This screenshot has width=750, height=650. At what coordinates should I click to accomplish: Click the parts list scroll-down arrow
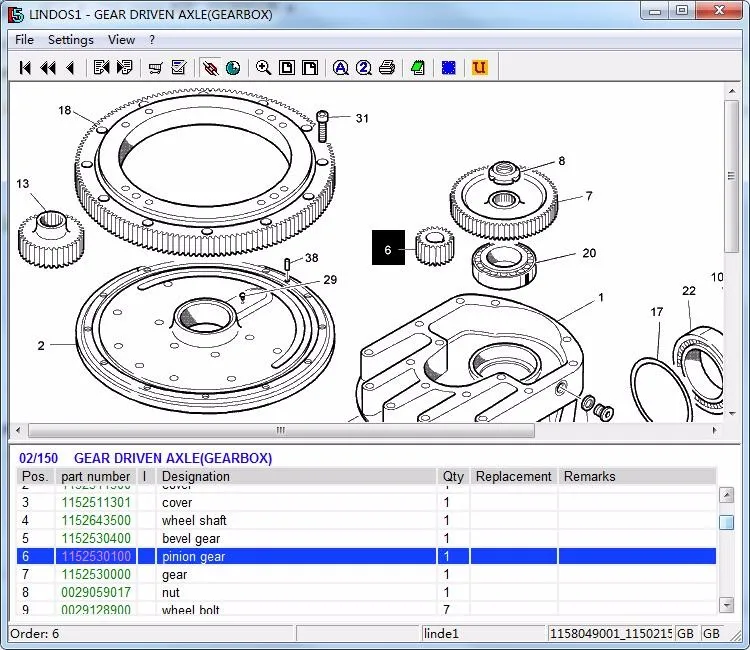coord(727,605)
